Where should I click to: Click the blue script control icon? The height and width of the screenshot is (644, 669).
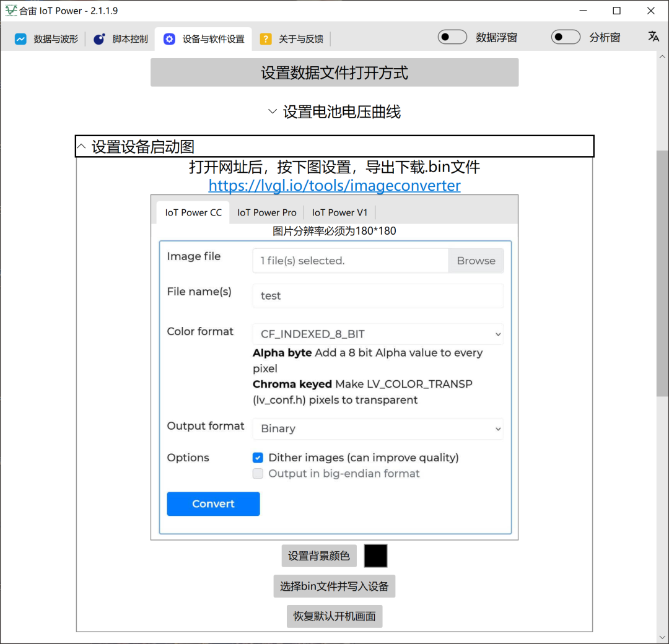[x=99, y=39]
